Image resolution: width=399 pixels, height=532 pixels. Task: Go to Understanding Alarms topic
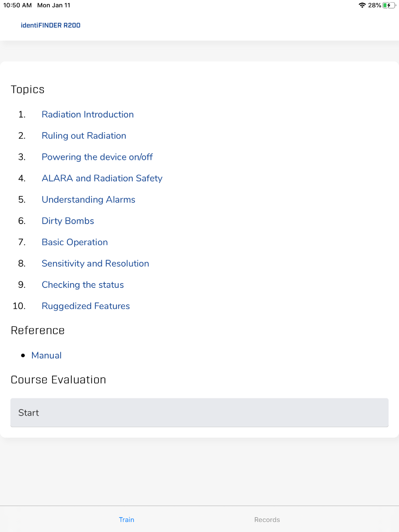tap(88, 200)
